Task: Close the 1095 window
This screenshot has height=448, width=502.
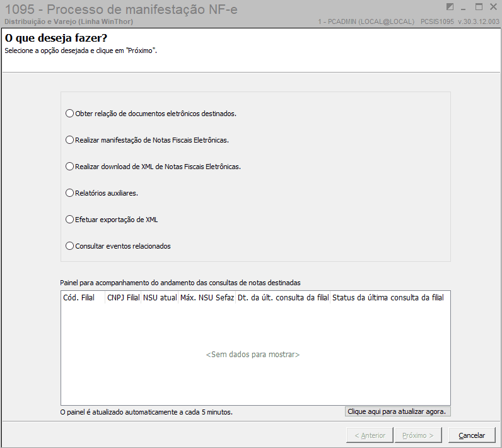Action: [x=493, y=7]
